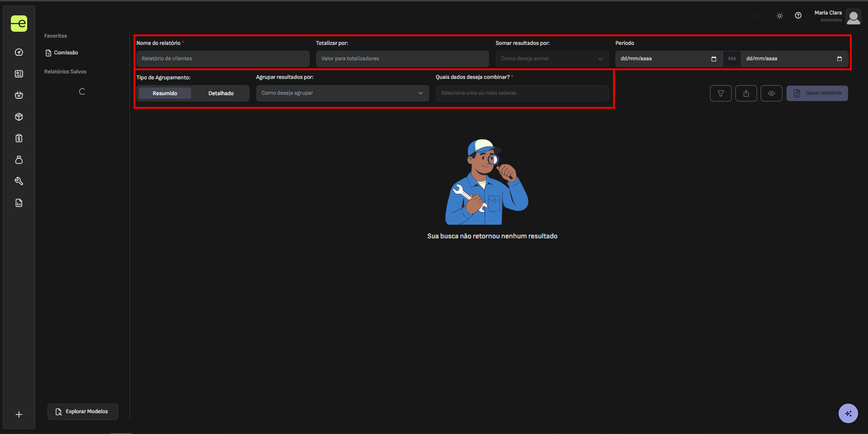
Task: Select the Resumido grouping option
Action: 165,93
